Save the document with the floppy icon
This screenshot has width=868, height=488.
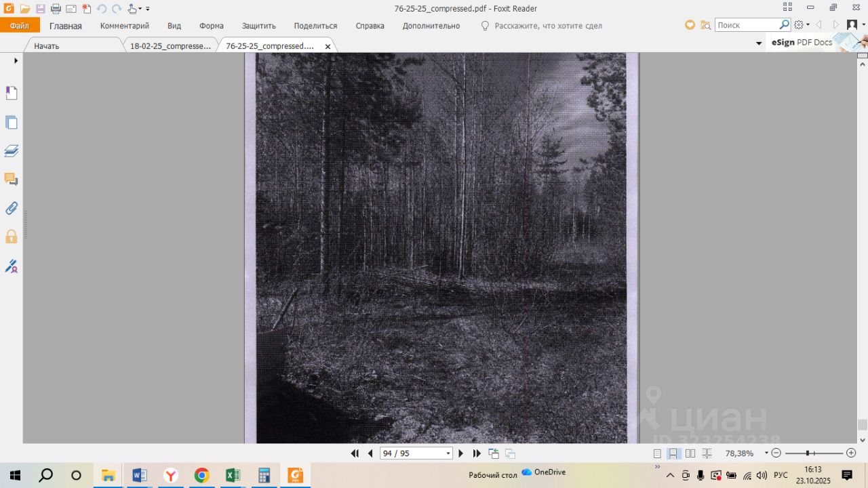(x=40, y=9)
